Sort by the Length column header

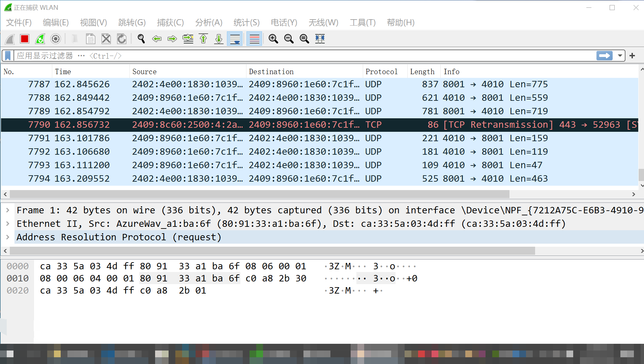[x=423, y=72]
